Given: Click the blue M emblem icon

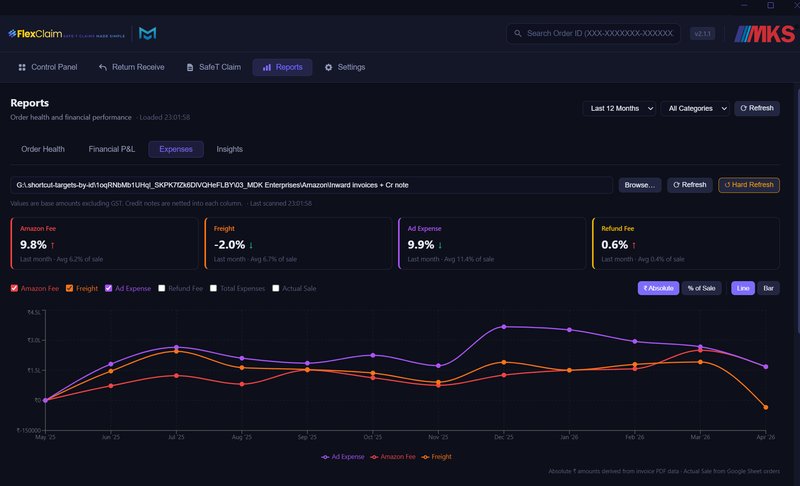Looking at the screenshot, I should (x=147, y=34).
